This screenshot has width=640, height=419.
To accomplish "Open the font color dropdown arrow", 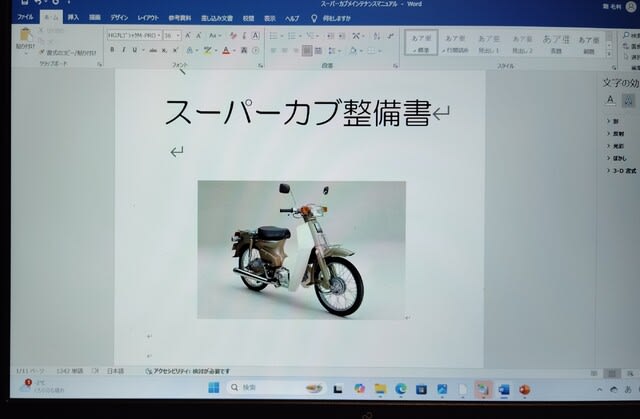I will [234, 51].
